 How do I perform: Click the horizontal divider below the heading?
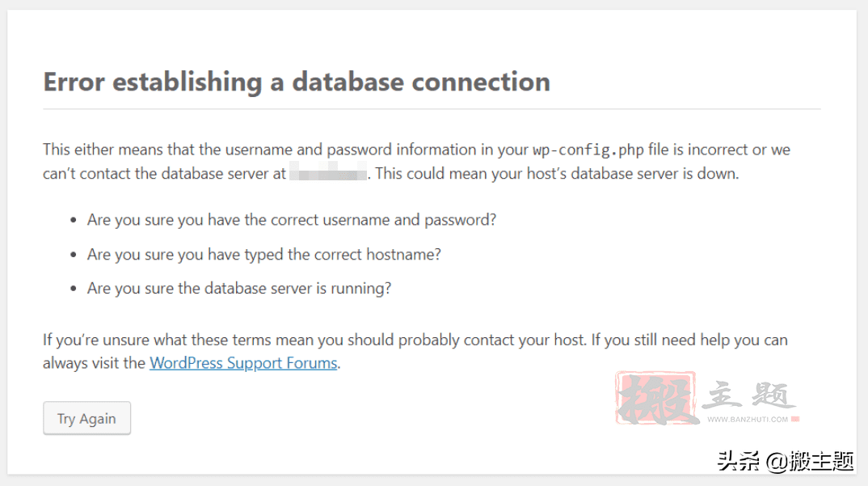coord(432,109)
